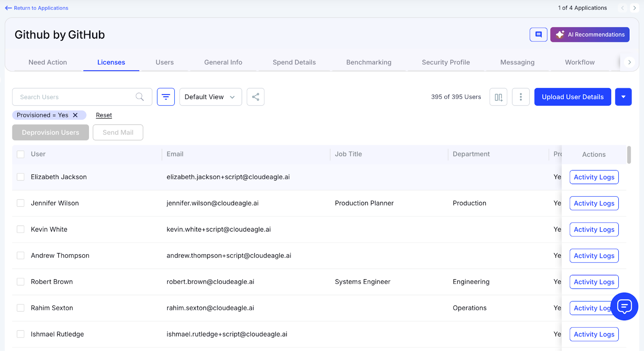Open the filter options icon

[166, 97]
